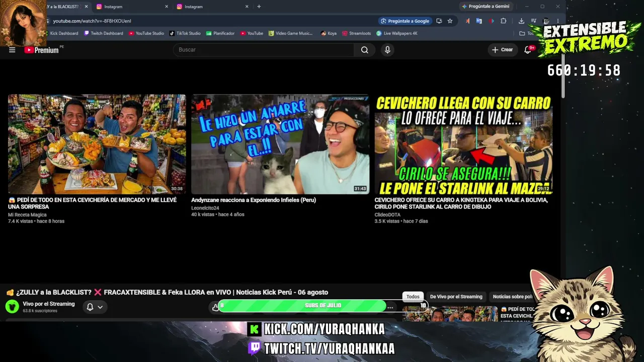
Task: Open the Koya bookmark
Action: 329,33
